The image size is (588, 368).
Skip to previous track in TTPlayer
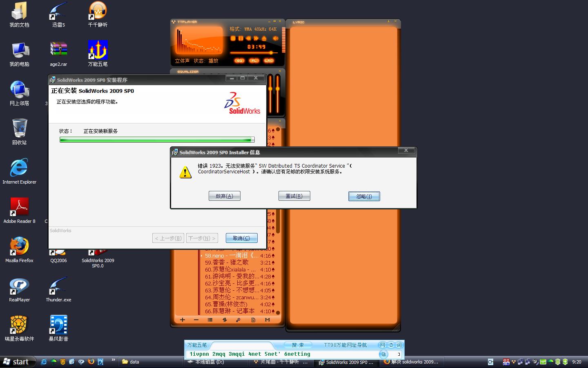248,38
